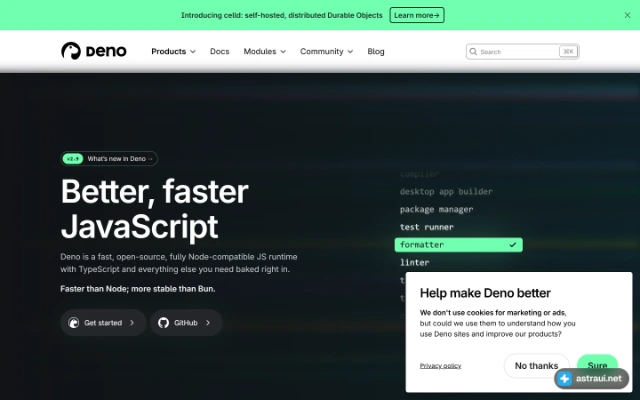Select the faded compiler list item
The height and width of the screenshot is (400, 640).
point(419,174)
